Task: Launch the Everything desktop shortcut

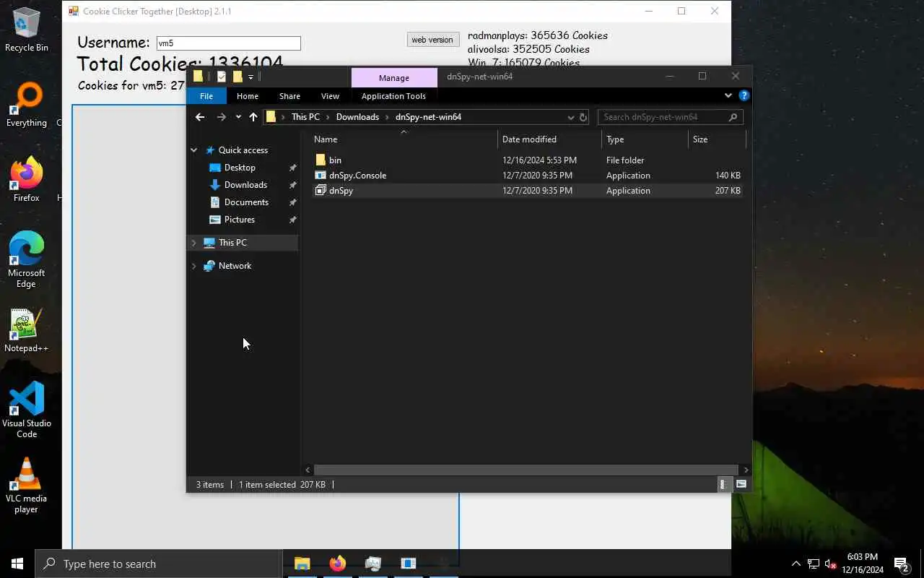Action: tap(27, 105)
